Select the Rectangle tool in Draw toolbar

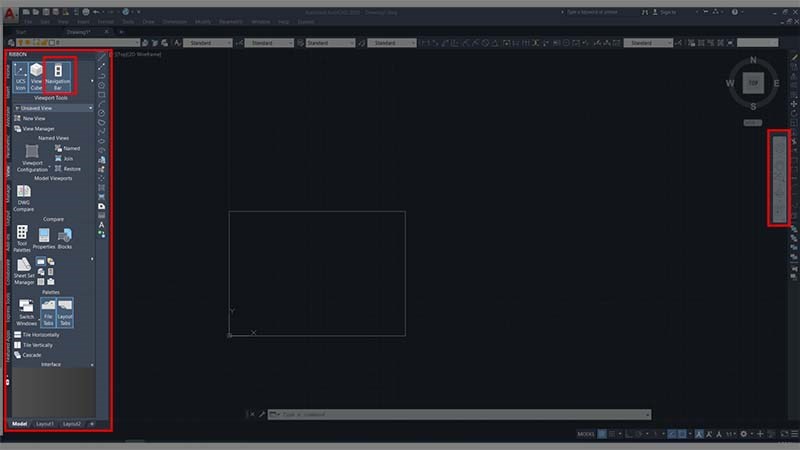point(102,94)
